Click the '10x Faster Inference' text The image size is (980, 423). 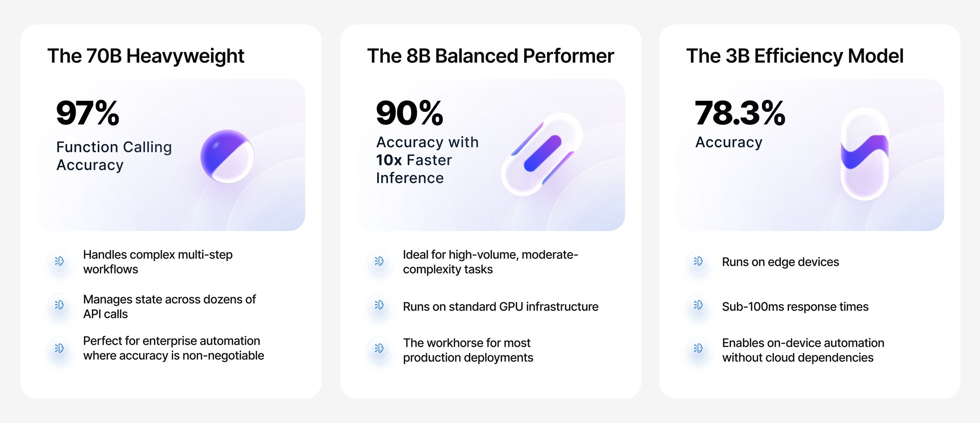tap(414, 169)
